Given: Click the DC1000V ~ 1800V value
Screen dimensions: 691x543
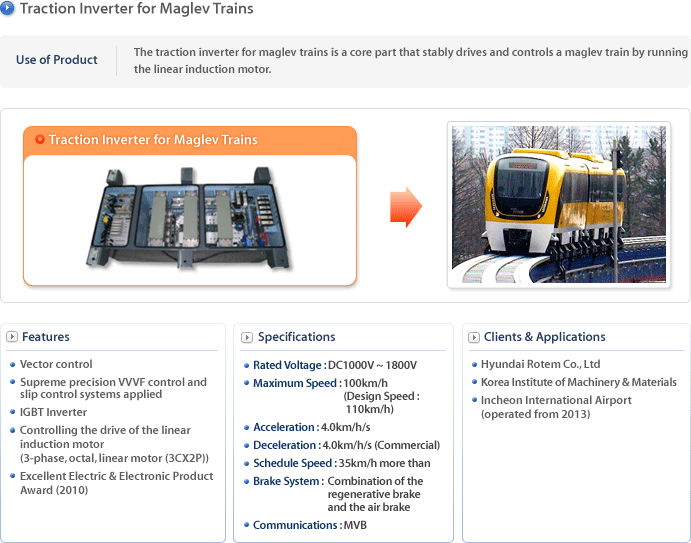Looking at the screenshot, I should tap(372, 365).
